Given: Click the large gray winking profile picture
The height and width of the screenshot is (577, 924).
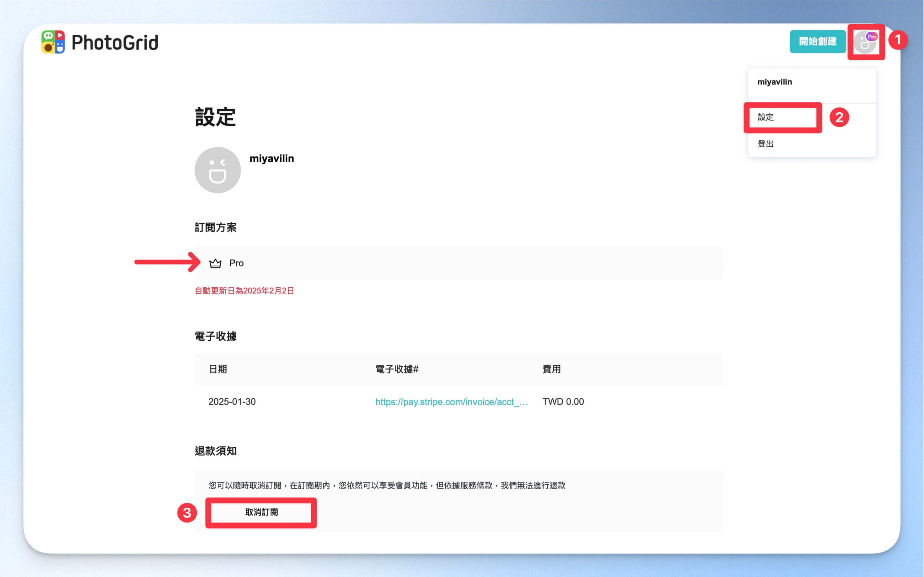Looking at the screenshot, I should pyautogui.click(x=218, y=170).
